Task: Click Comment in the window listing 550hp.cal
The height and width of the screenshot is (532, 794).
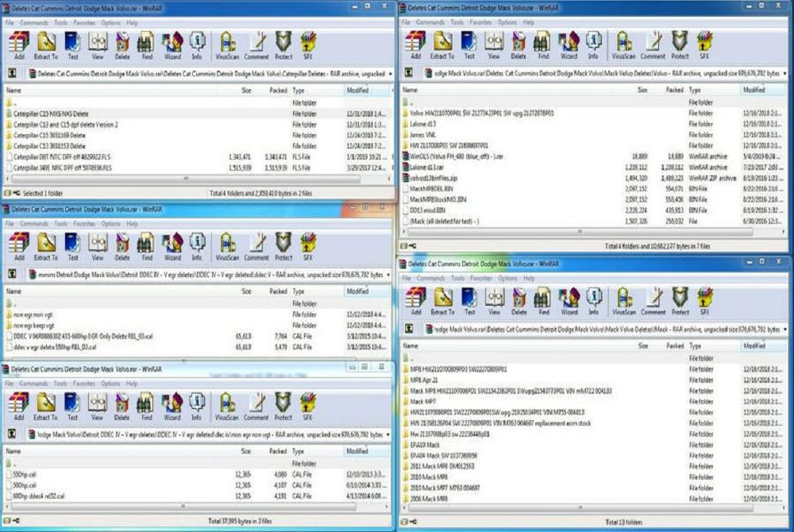Action: (x=256, y=405)
